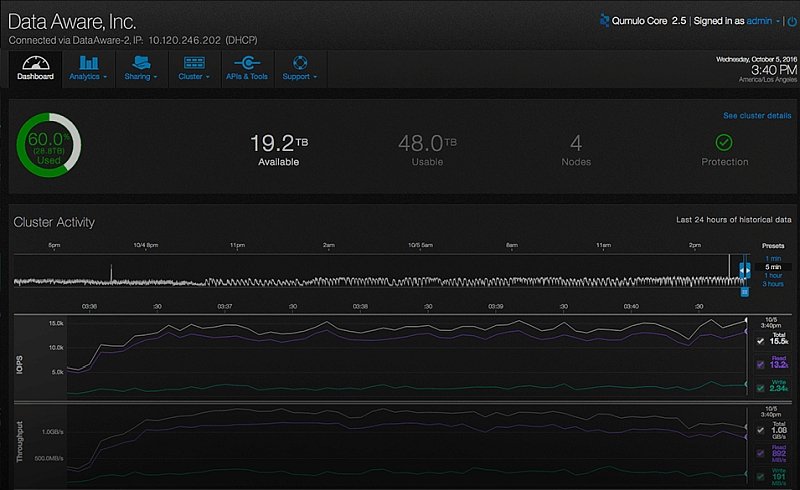
Task: Select the 3 hours preset
Action: pos(773,284)
